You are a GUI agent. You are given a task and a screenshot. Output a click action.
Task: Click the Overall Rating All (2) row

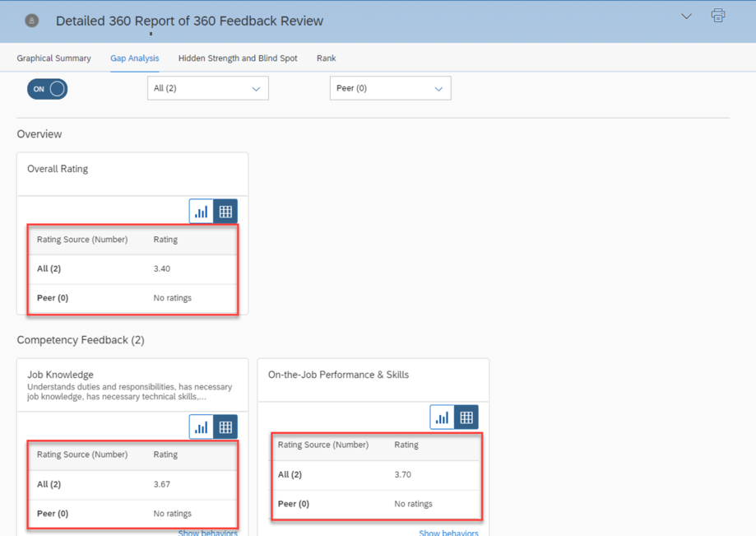[x=132, y=268]
